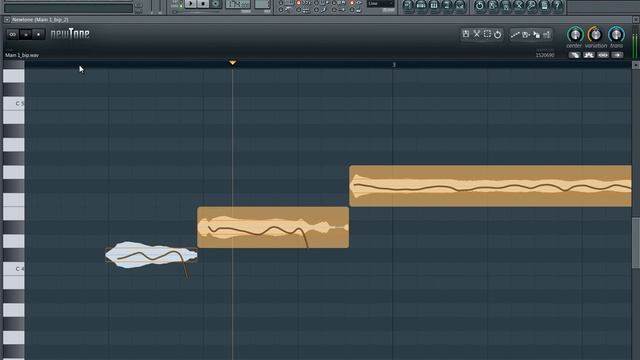Click the third small button under the knobs
640x360 pixels.
pos(603,55)
